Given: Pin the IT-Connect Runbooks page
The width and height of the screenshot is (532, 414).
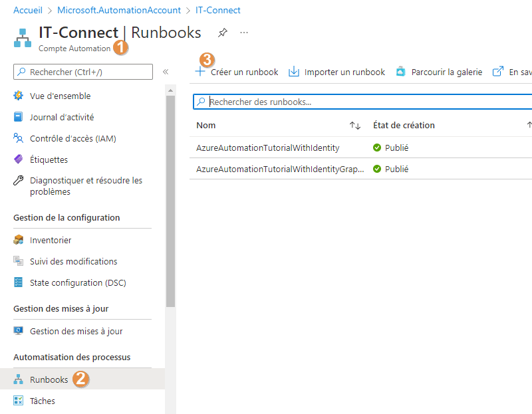Looking at the screenshot, I should click(x=223, y=33).
